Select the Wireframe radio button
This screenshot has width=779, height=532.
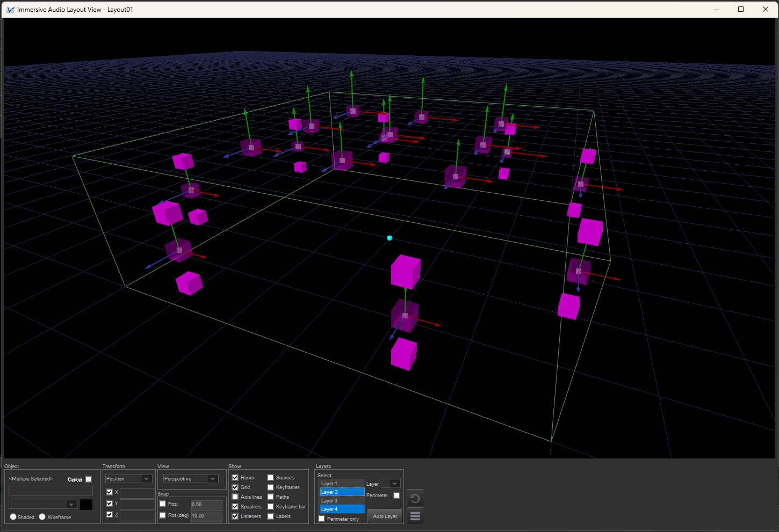(x=42, y=517)
